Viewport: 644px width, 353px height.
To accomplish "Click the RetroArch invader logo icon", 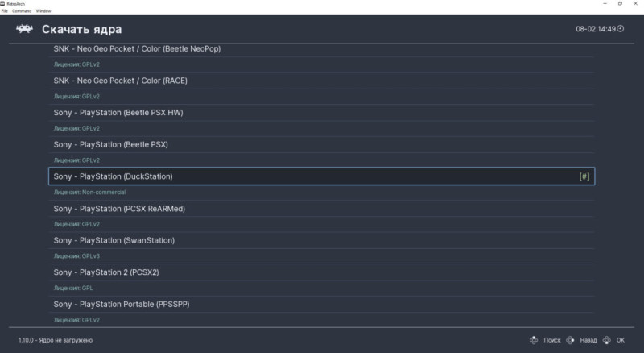I will point(24,29).
